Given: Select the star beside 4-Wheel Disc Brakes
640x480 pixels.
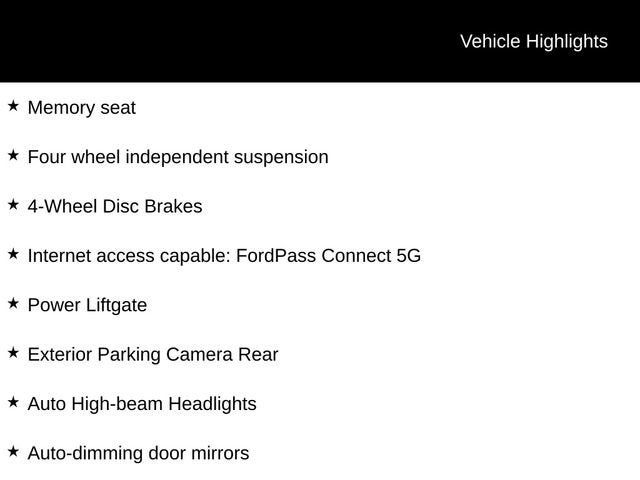Looking at the screenshot, I should (x=13, y=204).
